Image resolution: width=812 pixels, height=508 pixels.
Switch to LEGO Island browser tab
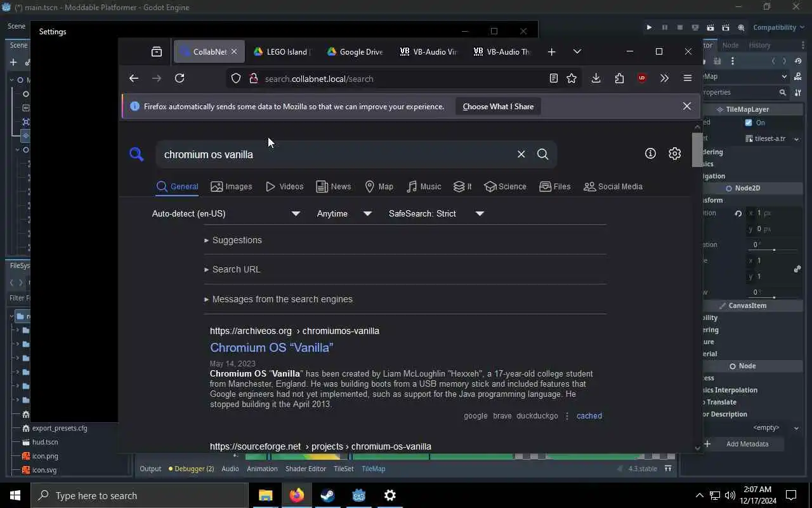click(281, 51)
